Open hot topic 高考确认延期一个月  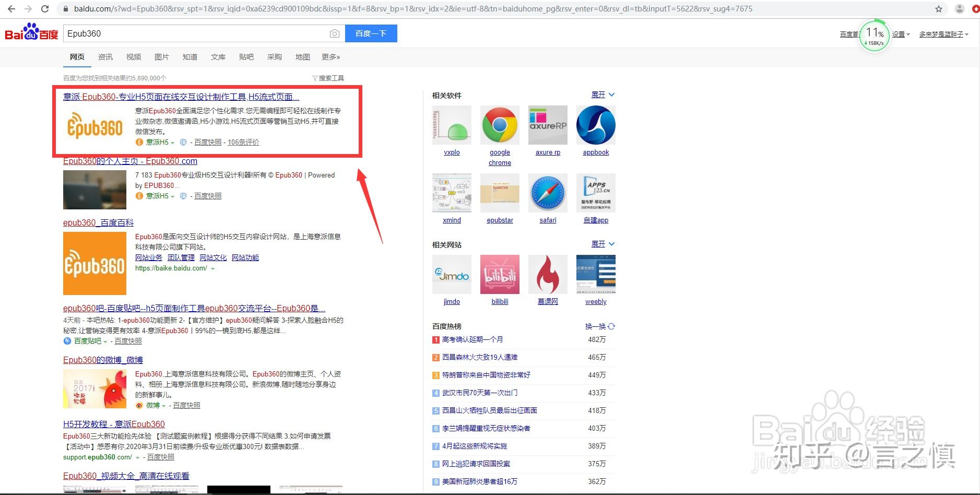click(x=473, y=339)
